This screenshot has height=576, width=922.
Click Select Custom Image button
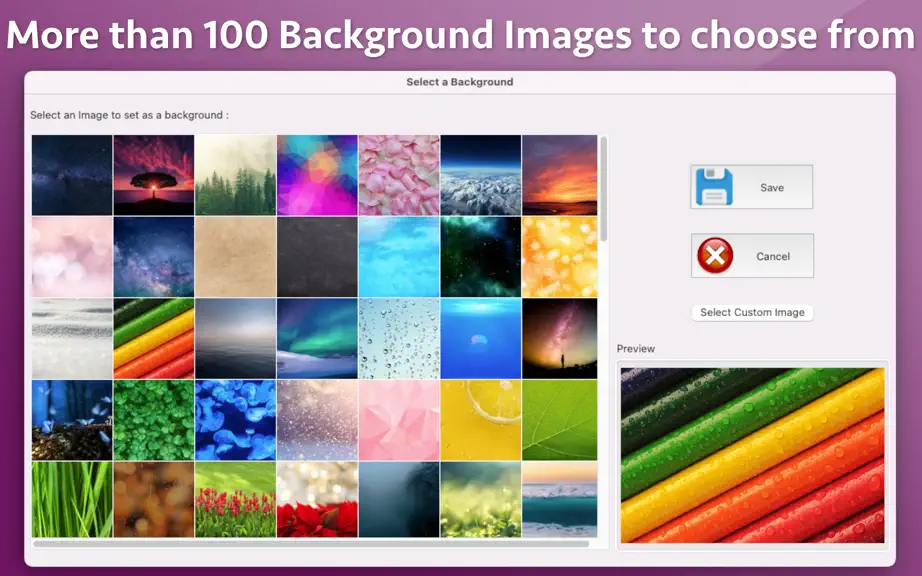(752, 313)
